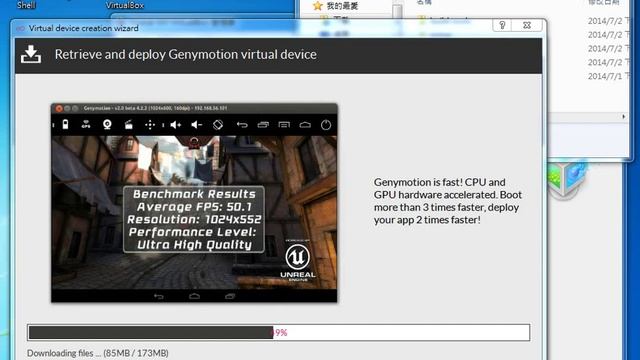Click the screencast clapper icon in preview
Screen dimensions: 640x360
(129, 124)
